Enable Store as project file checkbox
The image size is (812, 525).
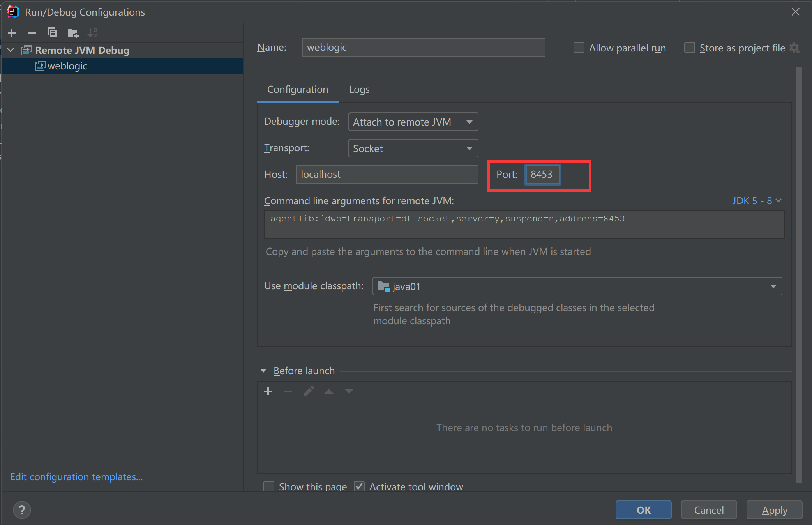pos(690,48)
